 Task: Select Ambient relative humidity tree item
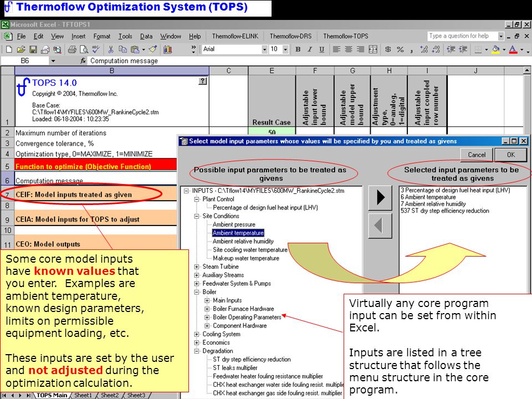(243, 241)
